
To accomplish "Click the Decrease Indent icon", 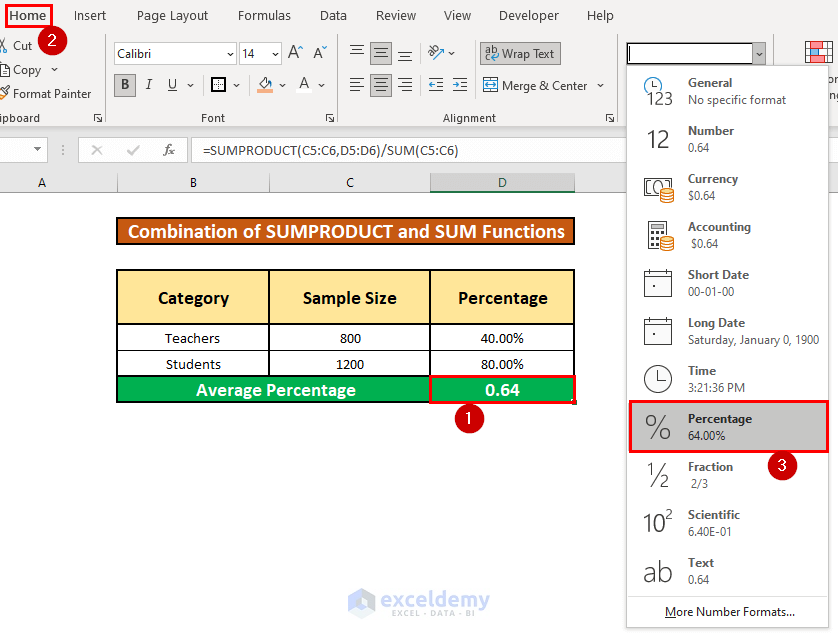I will 436,84.
